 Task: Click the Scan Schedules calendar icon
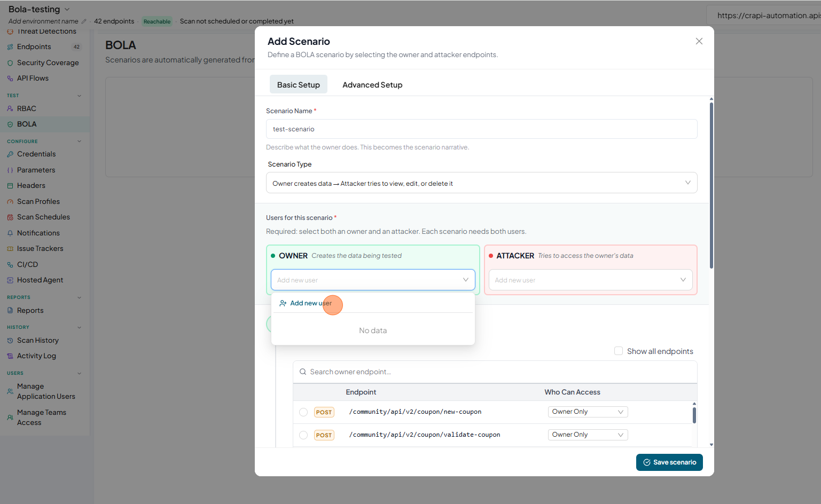[x=10, y=217]
